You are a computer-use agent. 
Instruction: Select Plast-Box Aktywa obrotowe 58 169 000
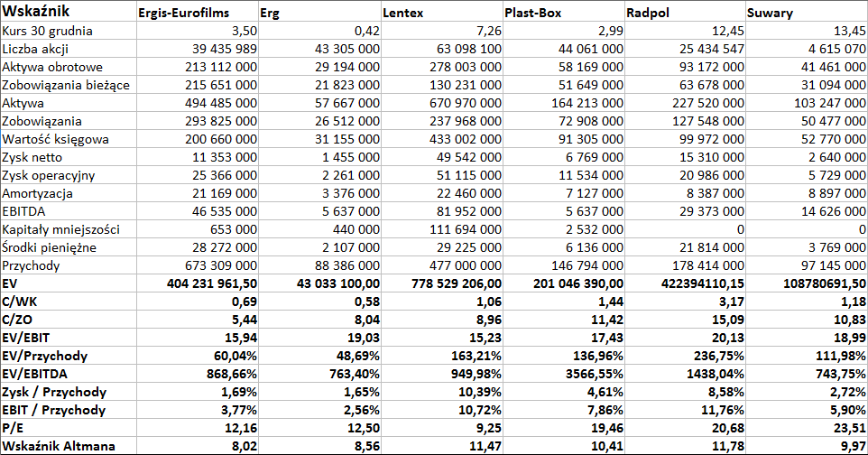pyautogui.click(x=564, y=67)
